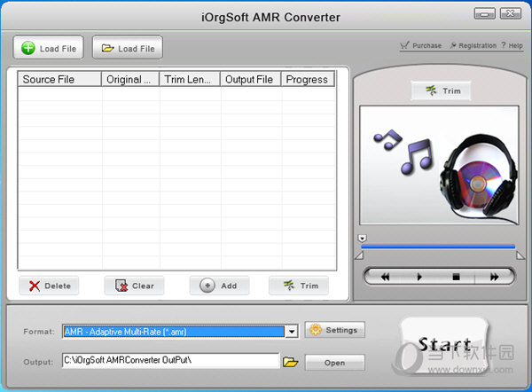Click the Original column header

pyautogui.click(x=130, y=80)
